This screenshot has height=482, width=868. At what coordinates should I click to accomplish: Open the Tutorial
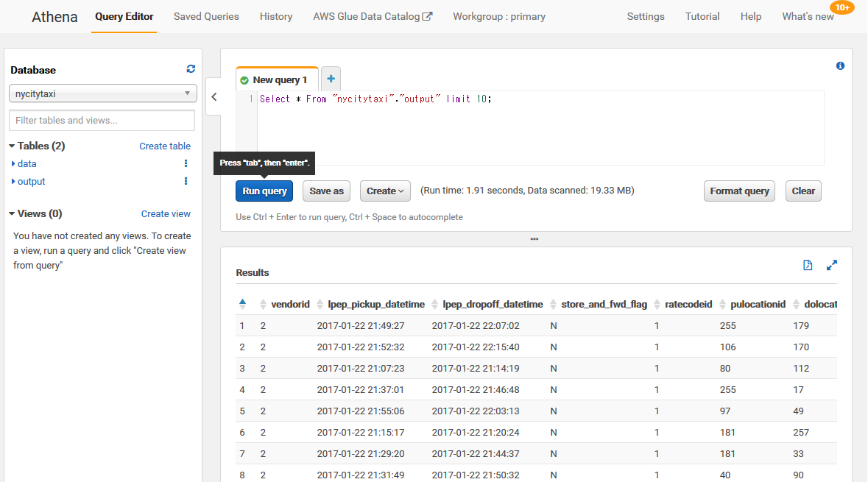click(702, 17)
